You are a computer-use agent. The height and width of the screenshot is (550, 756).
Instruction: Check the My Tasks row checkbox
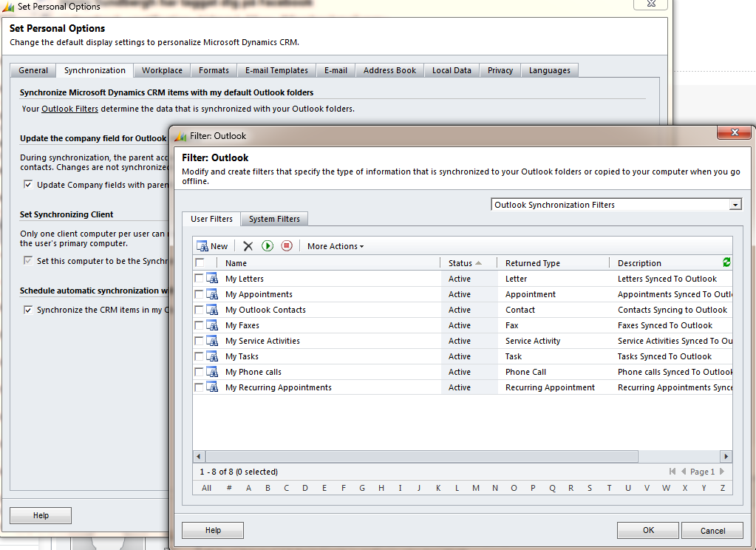click(199, 356)
